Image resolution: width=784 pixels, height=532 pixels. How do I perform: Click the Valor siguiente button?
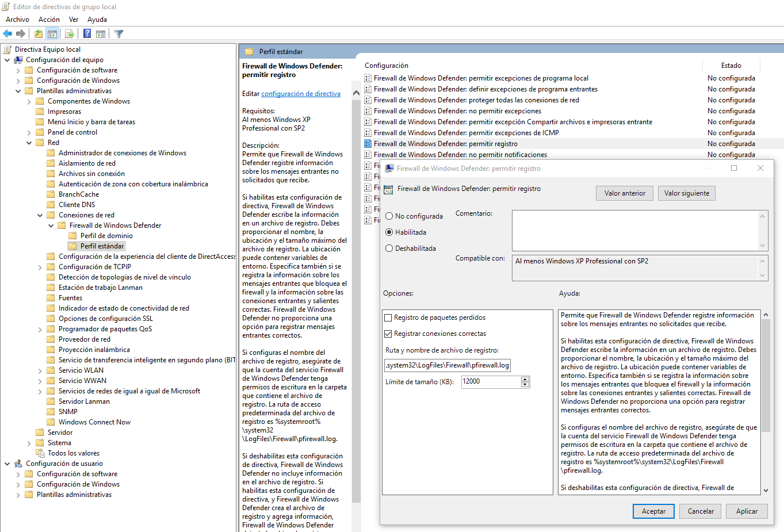tap(686, 193)
